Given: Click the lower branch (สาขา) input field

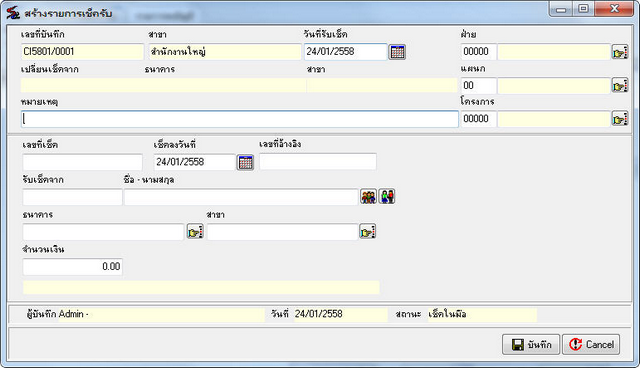Looking at the screenshot, I should [282, 232].
